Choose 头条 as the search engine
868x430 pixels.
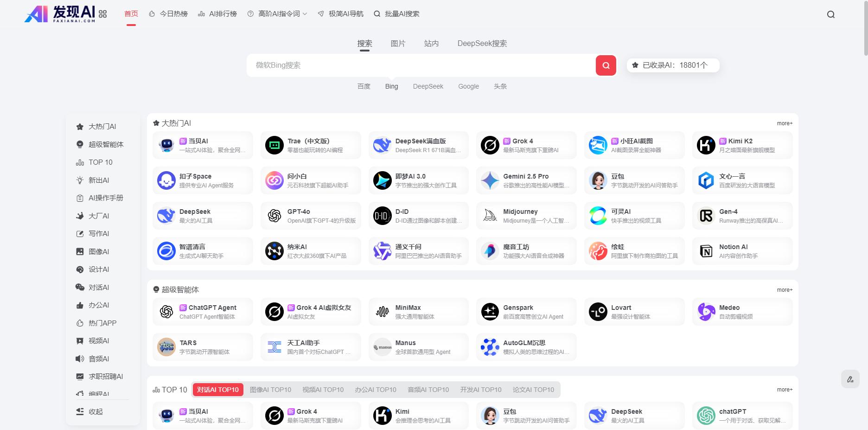click(x=500, y=86)
